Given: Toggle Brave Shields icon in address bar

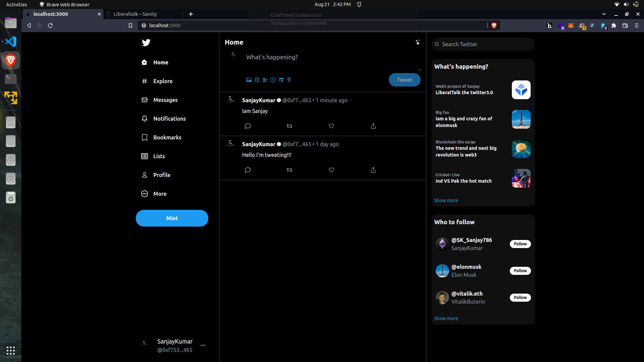Looking at the screenshot, I should (494, 25).
